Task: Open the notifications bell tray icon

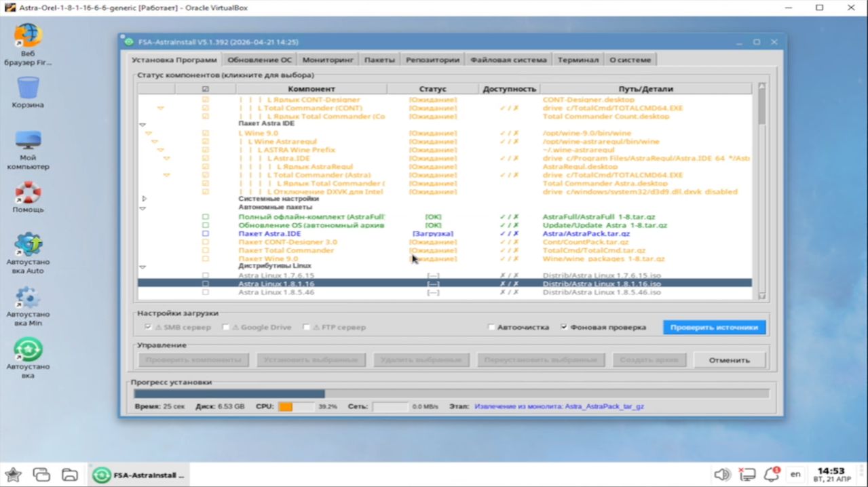Action: [x=772, y=474]
